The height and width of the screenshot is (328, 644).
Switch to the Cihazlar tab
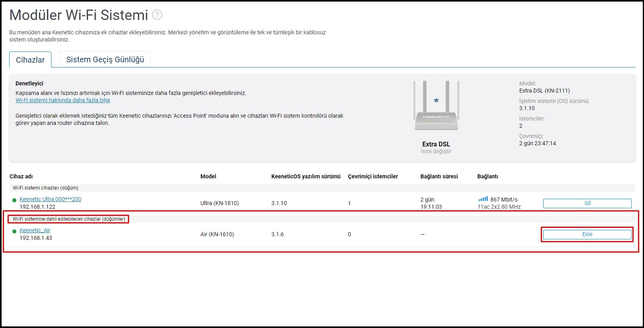pos(30,60)
